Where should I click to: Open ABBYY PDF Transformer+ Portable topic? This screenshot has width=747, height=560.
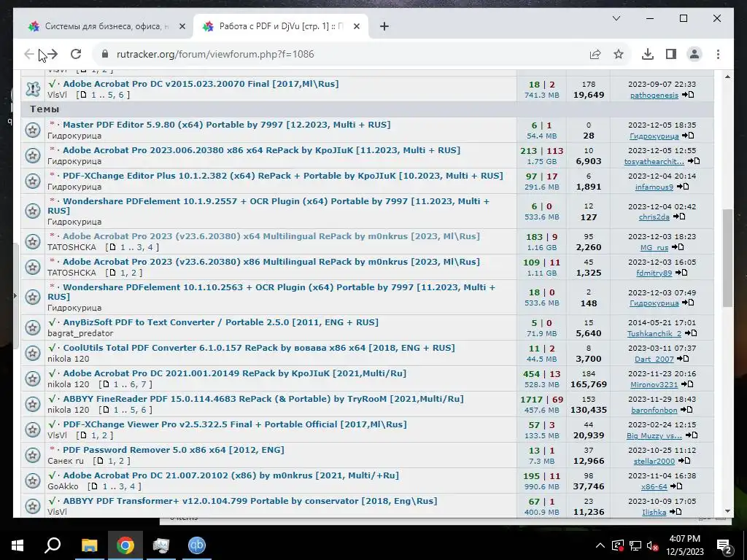click(x=250, y=501)
